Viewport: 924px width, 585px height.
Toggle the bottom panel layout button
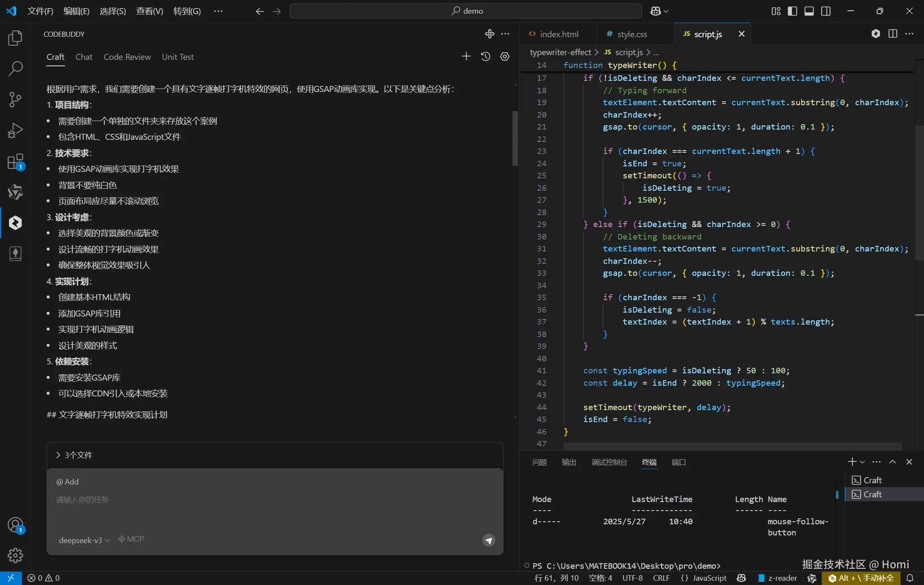pos(809,11)
